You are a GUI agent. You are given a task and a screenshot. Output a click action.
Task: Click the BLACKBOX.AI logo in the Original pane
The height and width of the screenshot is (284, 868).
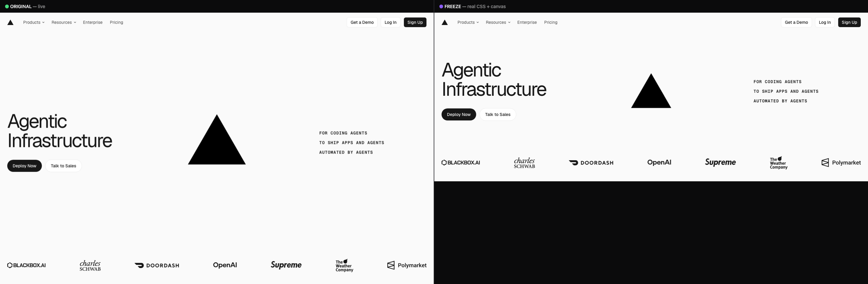coord(26,265)
